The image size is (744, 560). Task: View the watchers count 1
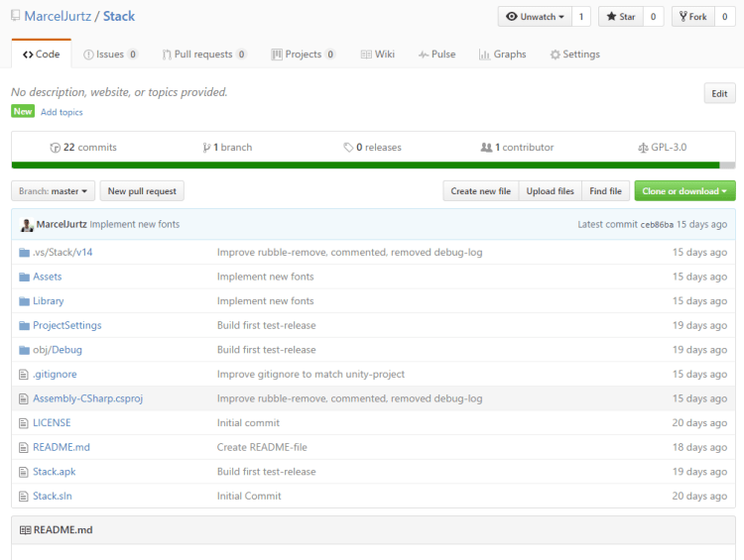(x=580, y=17)
